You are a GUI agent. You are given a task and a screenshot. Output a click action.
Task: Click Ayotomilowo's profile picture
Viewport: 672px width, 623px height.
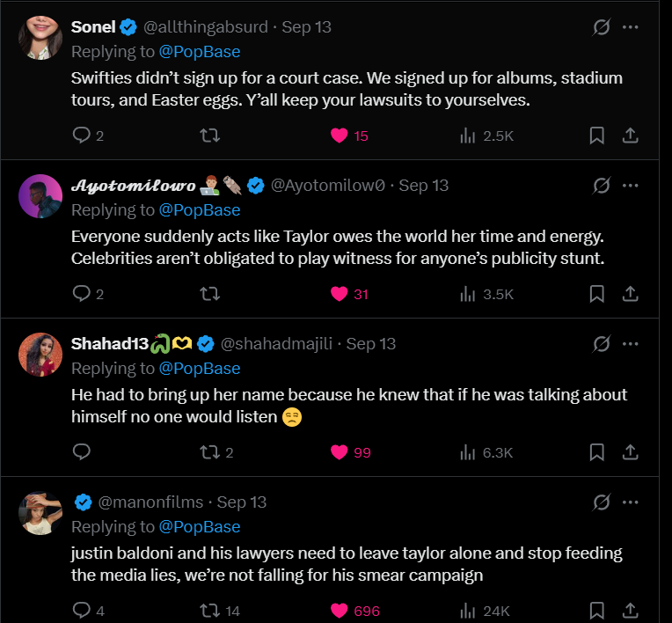coord(40,196)
